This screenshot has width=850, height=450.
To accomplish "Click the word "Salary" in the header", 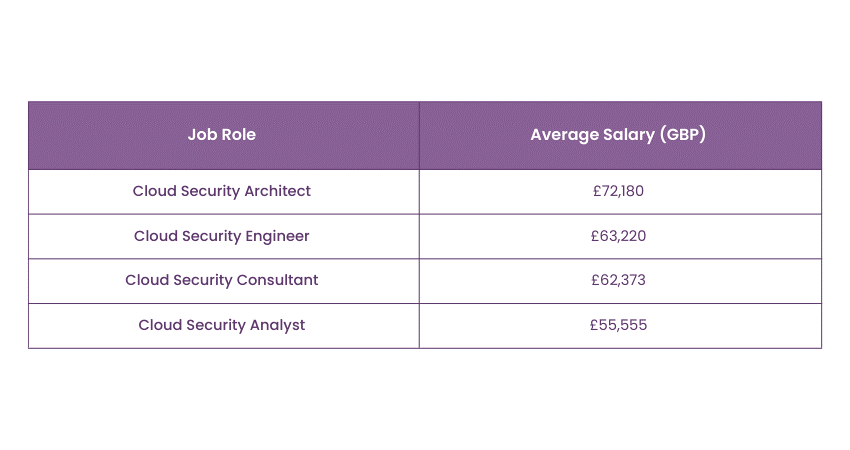I will tap(629, 135).
